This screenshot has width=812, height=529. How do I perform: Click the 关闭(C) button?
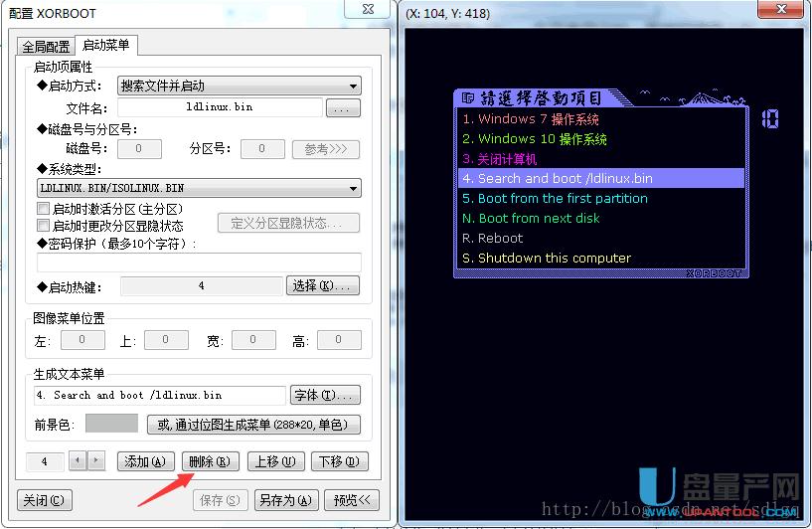click(45, 500)
